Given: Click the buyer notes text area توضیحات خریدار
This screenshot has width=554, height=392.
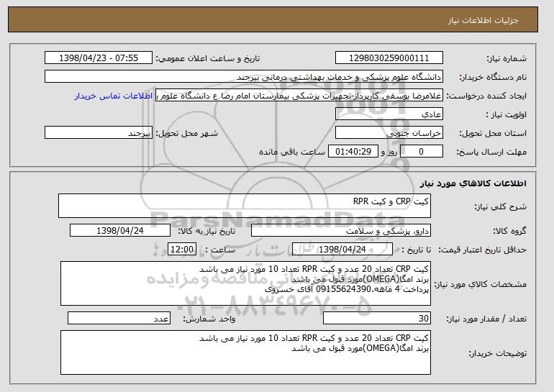Looking at the screenshot, I should (245, 352).
